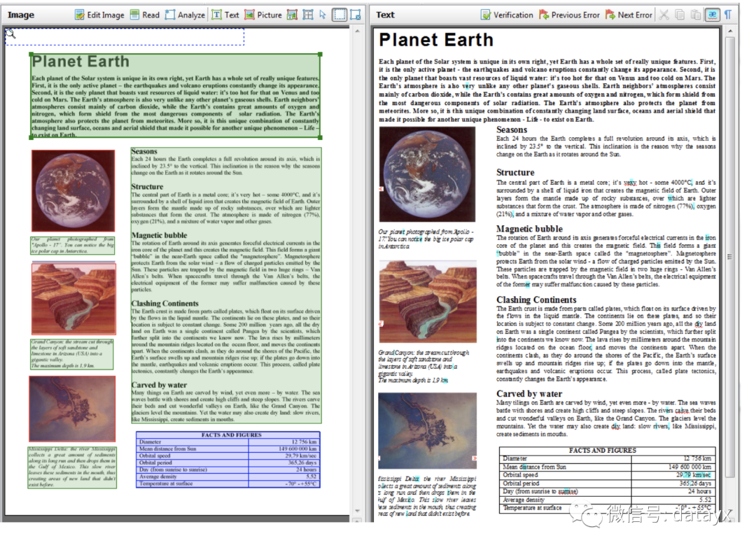Image resolution: width=756 pixels, height=550 pixels.
Task: Toggle highlighting of uncertain characters
Action: 713,15
